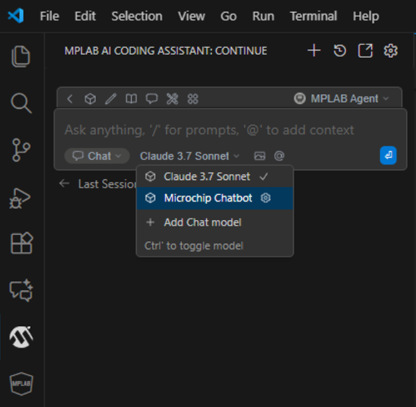
Task: Open the Run menu
Action: tap(263, 16)
